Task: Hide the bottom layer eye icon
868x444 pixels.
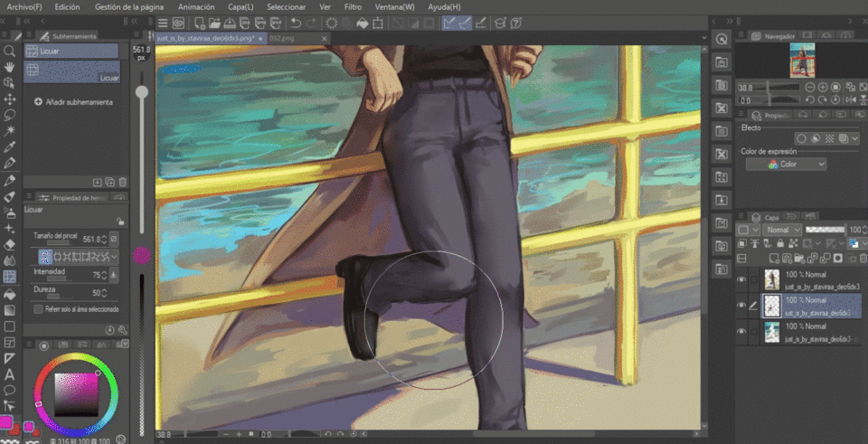Action: [x=741, y=331]
